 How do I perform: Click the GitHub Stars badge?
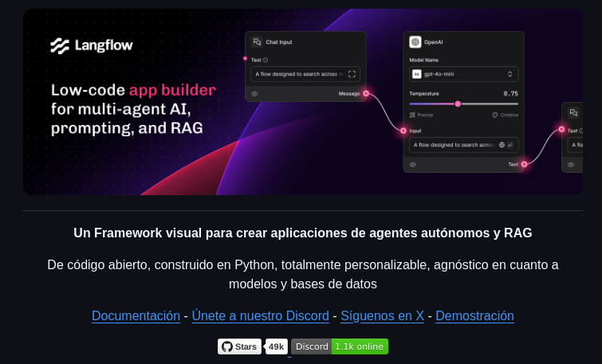239,346
